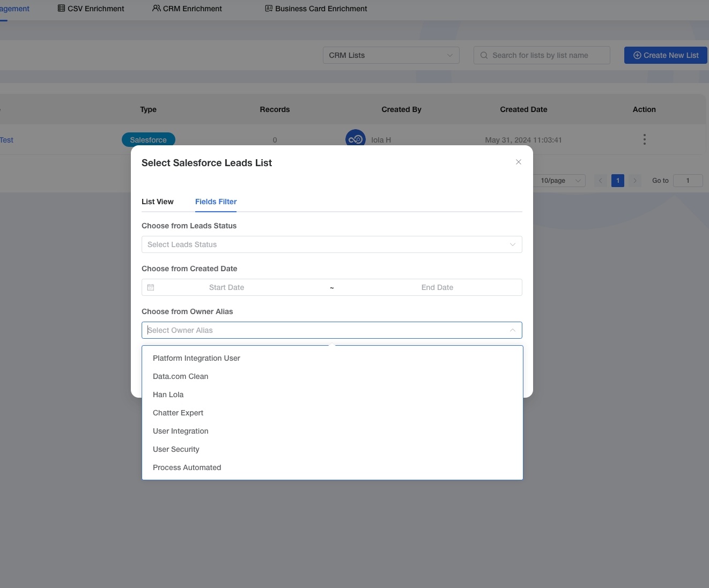Choose User Integration option
This screenshot has width=709, height=588.
[332, 431]
